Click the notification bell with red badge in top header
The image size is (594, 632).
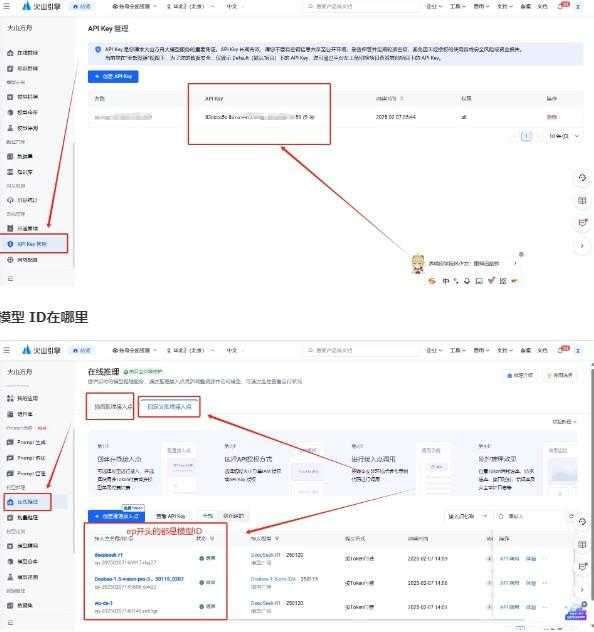[563, 6]
